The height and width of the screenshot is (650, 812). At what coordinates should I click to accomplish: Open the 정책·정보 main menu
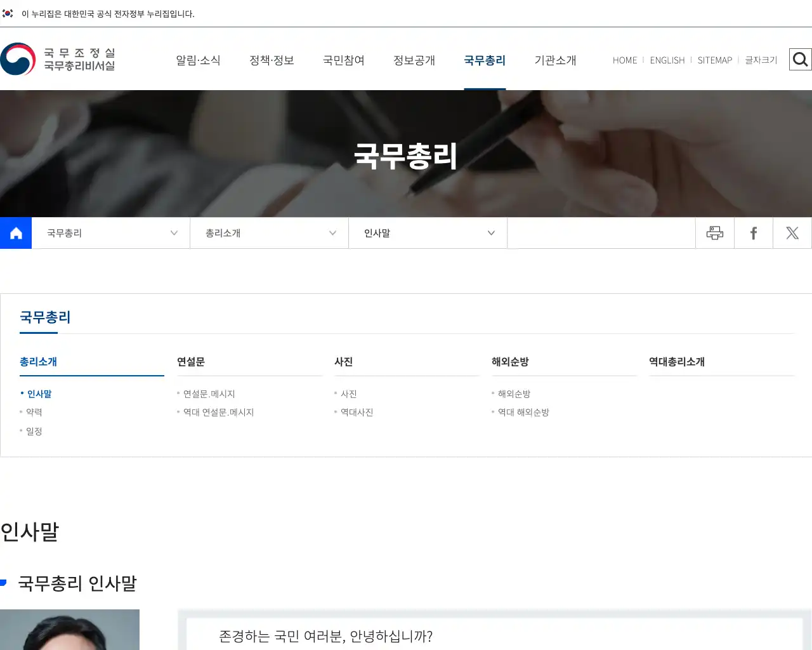click(x=272, y=60)
